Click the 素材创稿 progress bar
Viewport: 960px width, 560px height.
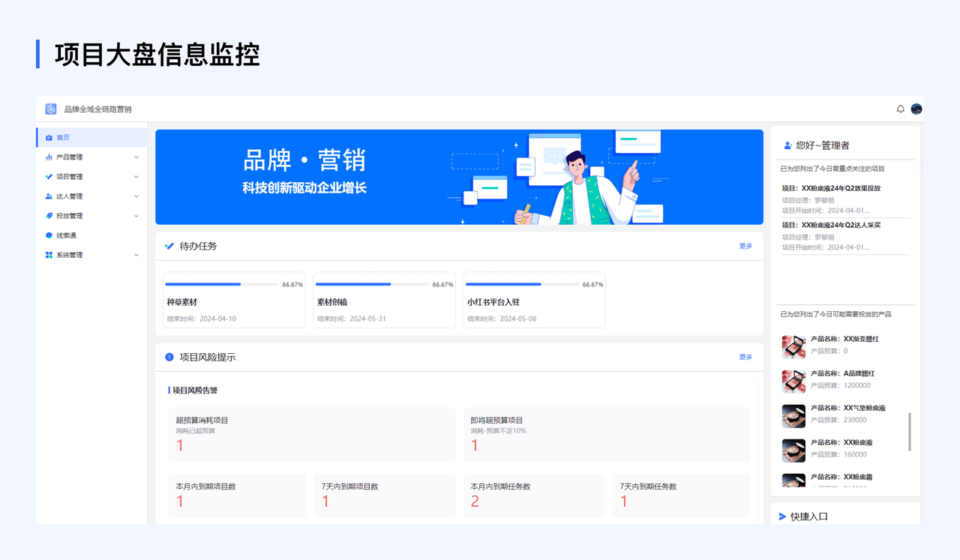click(x=372, y=284)
